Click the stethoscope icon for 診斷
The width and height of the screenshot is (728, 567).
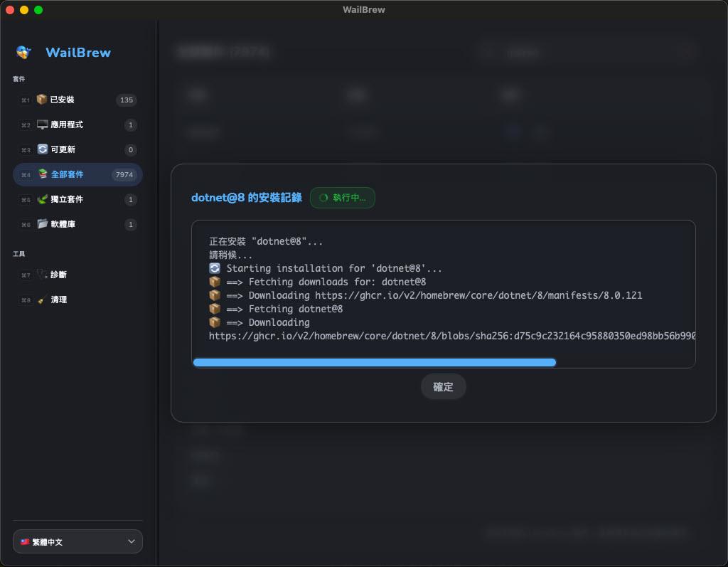[42, 275]
